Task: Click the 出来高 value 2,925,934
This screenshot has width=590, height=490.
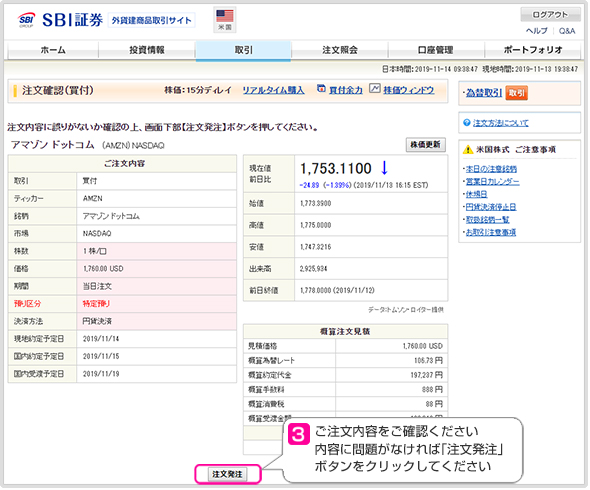Action: point(313,269)
